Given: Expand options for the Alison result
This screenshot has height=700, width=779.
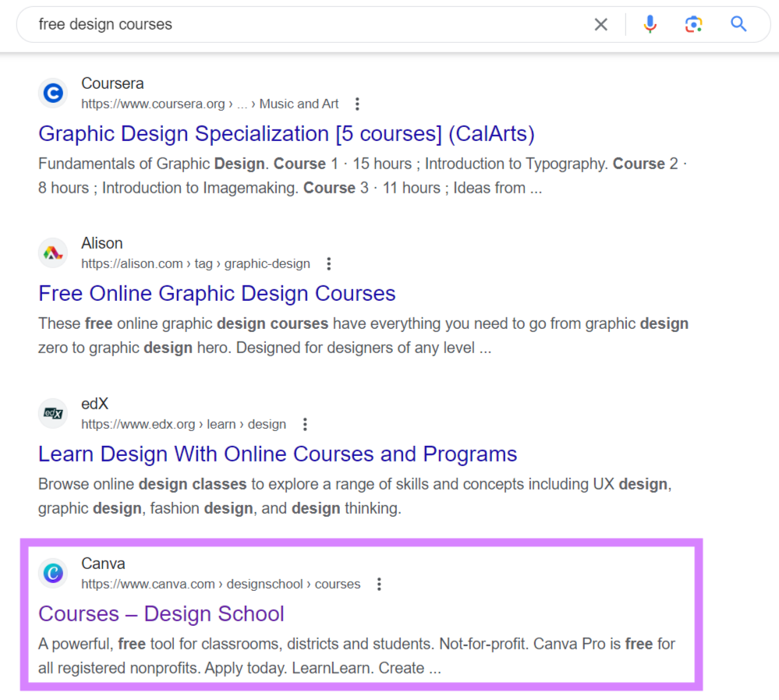Looking at the screenshot, I should pos(328,263).
